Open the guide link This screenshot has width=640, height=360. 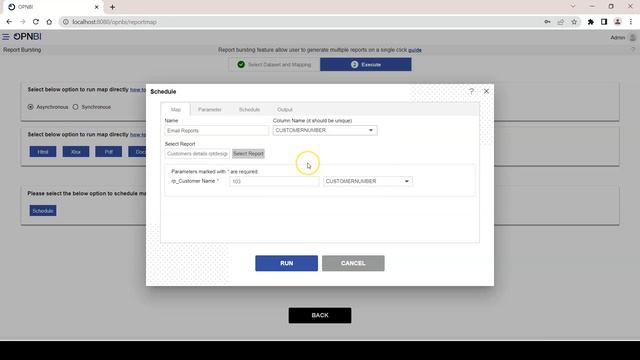[415, 50]
